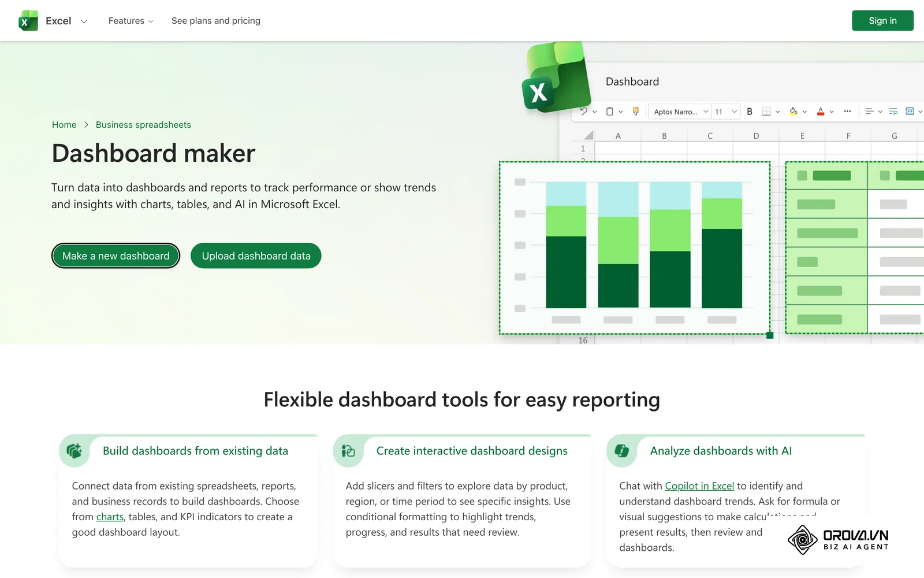Open Business spreadsheets breadcrumb link
924x578 pixels.
coord(143,125)
